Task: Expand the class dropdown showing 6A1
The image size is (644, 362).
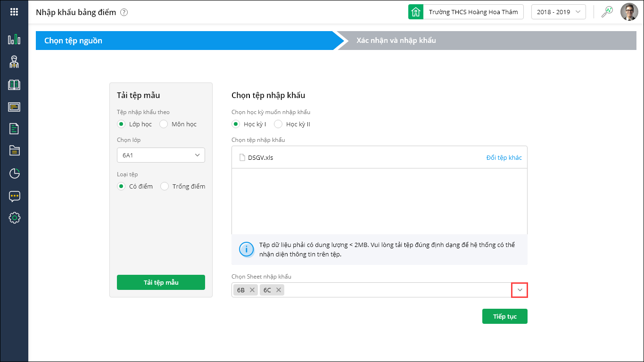Action: (x=161, y=155)
